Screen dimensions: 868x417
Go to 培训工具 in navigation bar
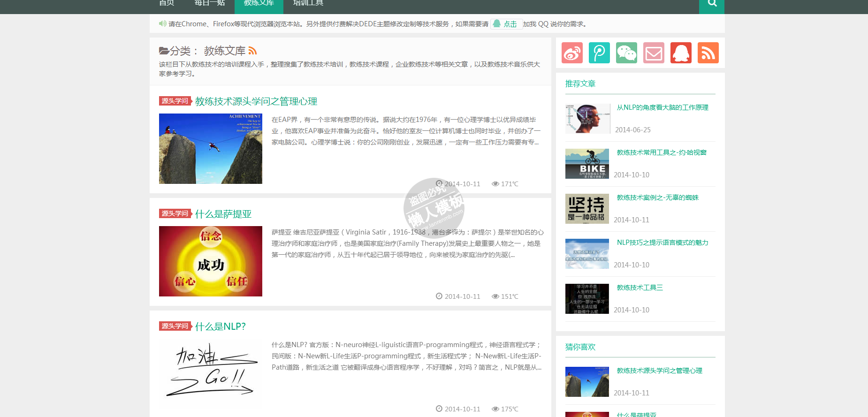(308, 4)
